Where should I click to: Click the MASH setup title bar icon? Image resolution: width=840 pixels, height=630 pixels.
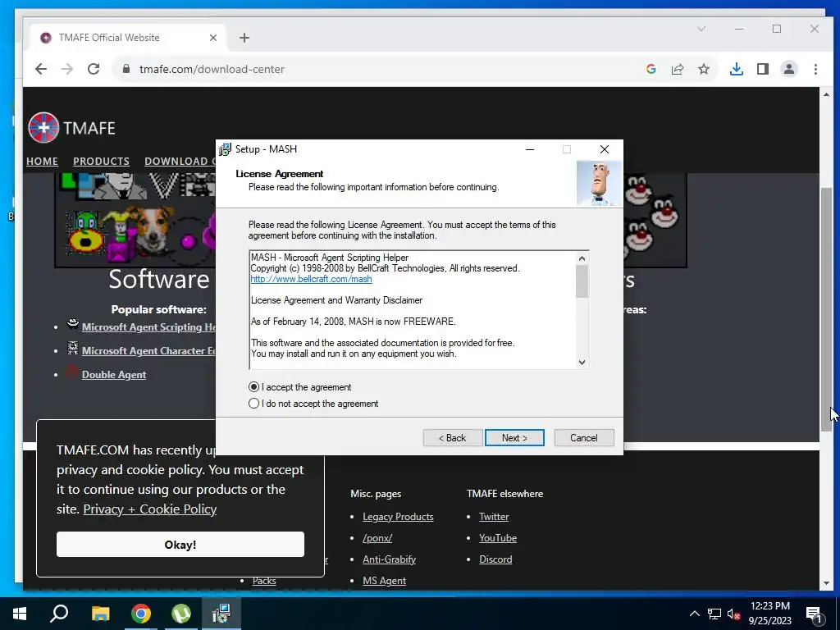(x=226, y=149)
